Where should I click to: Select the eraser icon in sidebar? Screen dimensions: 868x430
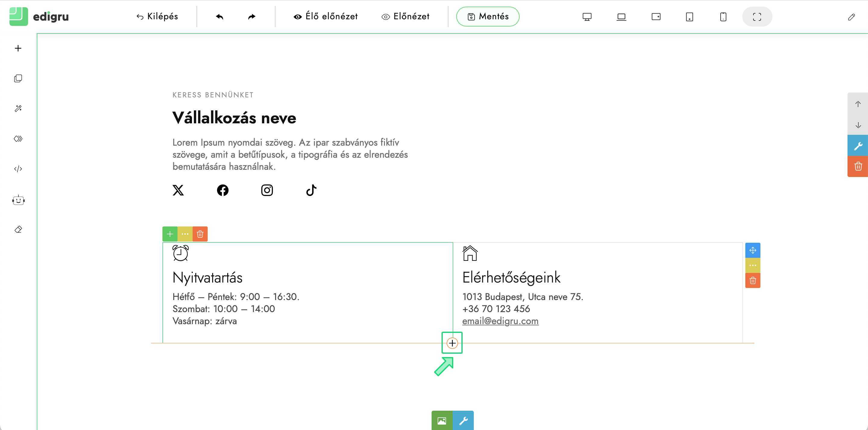[x=18, y=229]
